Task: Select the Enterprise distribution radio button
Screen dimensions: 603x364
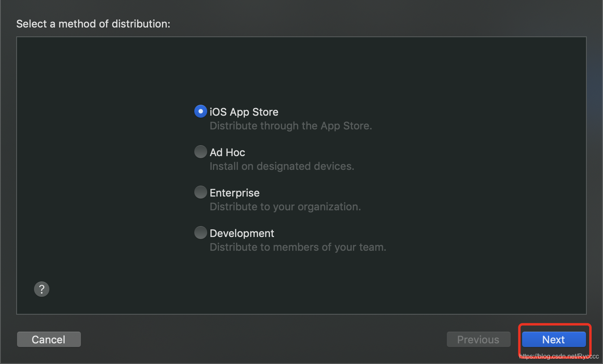Action: tap(201, 192)
